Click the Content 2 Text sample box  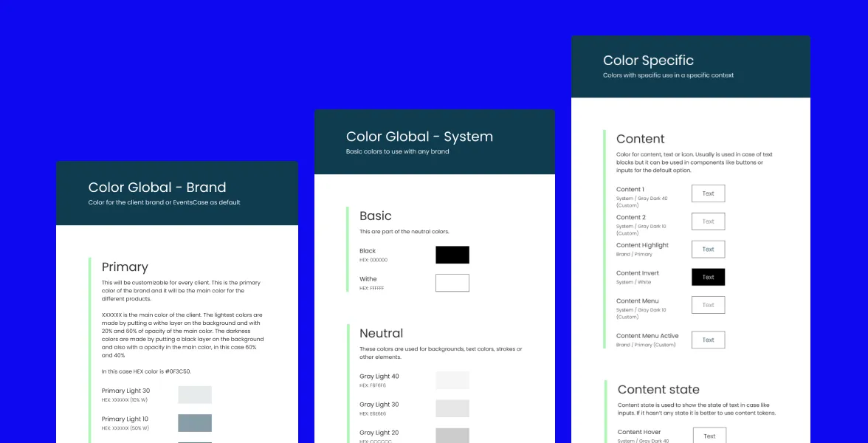click(x=708, y=221)
